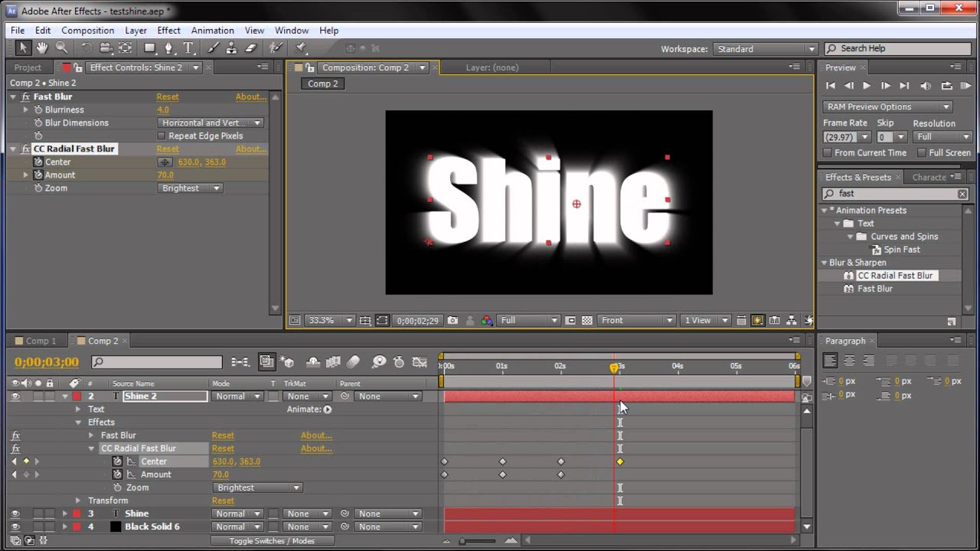Select the Puppet Pin tool
Screen dimensions: 980x551
pos(301,47)
